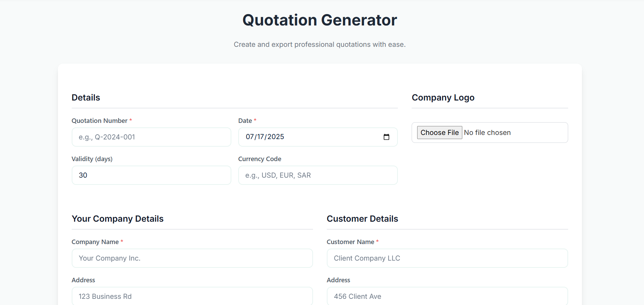This screenshot has height=305, width=644.
Task: Click your company Address field
Action: [192, 296]
